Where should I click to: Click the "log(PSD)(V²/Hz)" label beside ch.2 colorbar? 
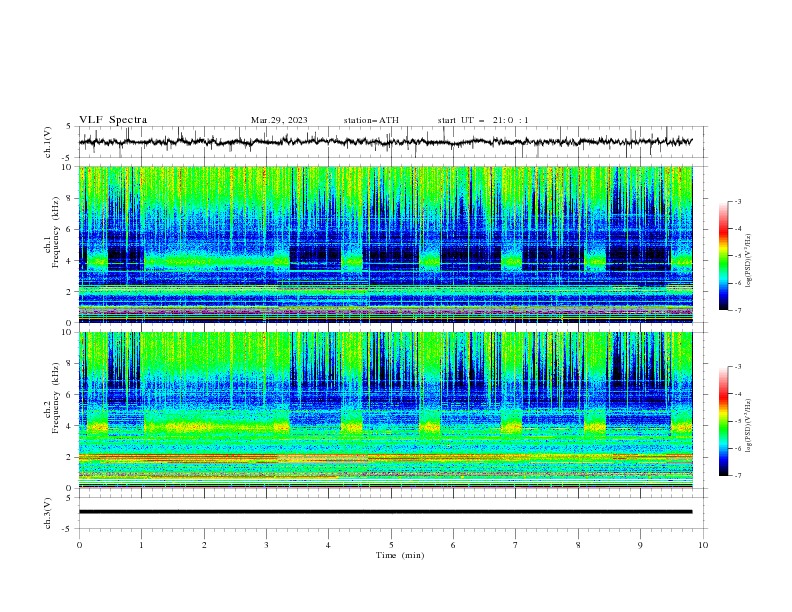pyautogui.click(x=749, y=426)
